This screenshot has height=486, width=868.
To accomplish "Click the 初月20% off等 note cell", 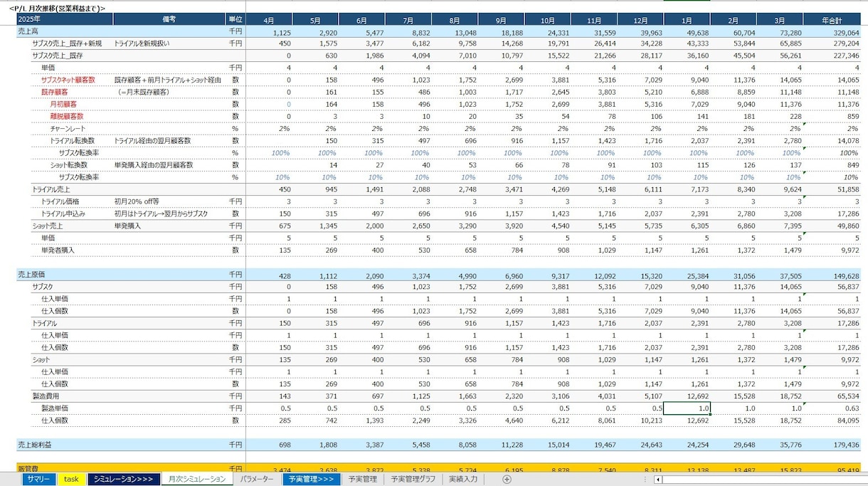I will (137, 201).
